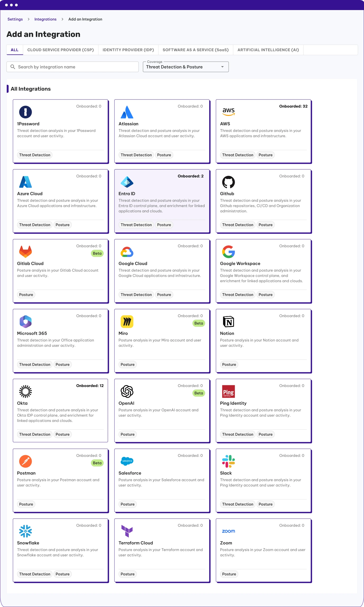This screenshot has height=607, width=364.
Task: Click the Azure Cloud logo icon
Action: tap(25, 182)
